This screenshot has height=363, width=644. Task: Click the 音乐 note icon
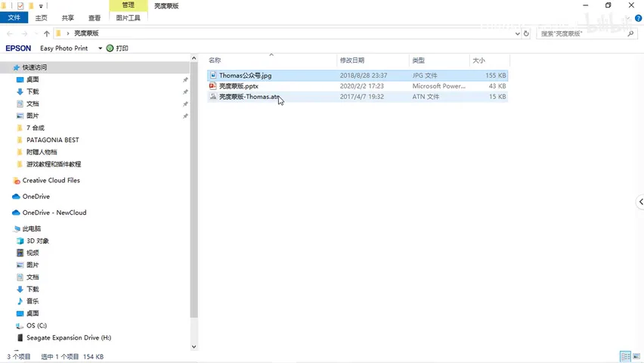[20, 301]
